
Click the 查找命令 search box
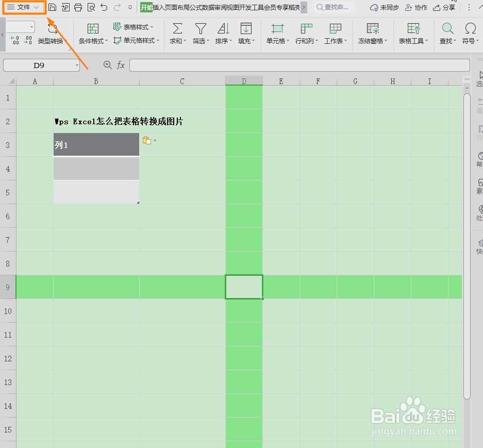pos(334,7)
